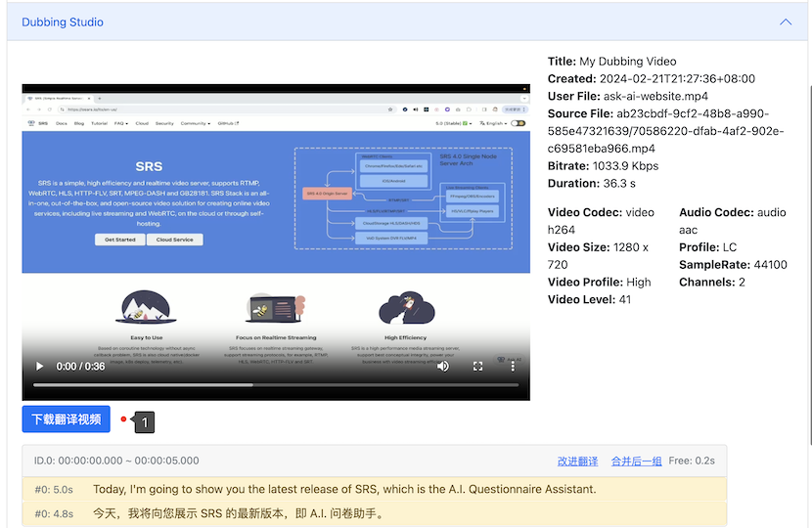Collapse the Dubbing Studio panel chevron
The image size is (812, 528).
pyautogui.click(x=786, y=22)
